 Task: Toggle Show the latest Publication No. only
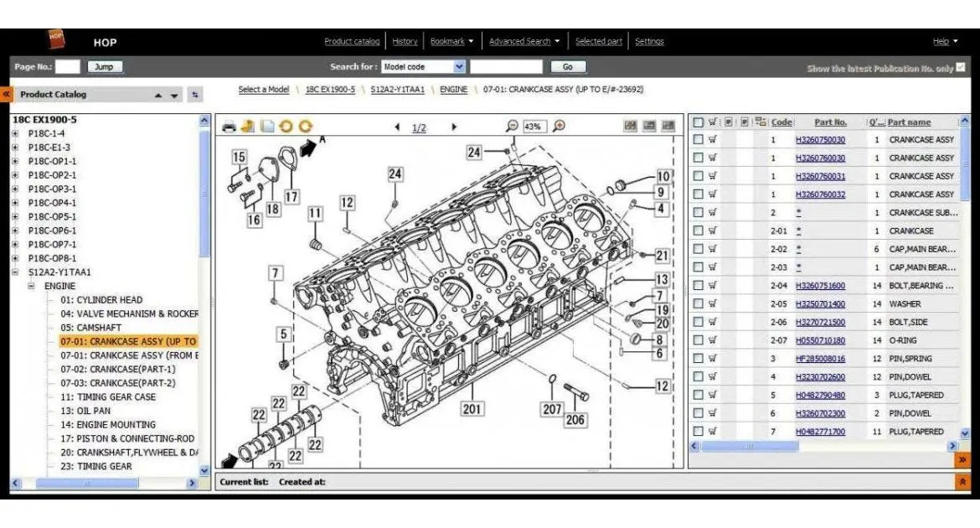[x=961, y=67]
